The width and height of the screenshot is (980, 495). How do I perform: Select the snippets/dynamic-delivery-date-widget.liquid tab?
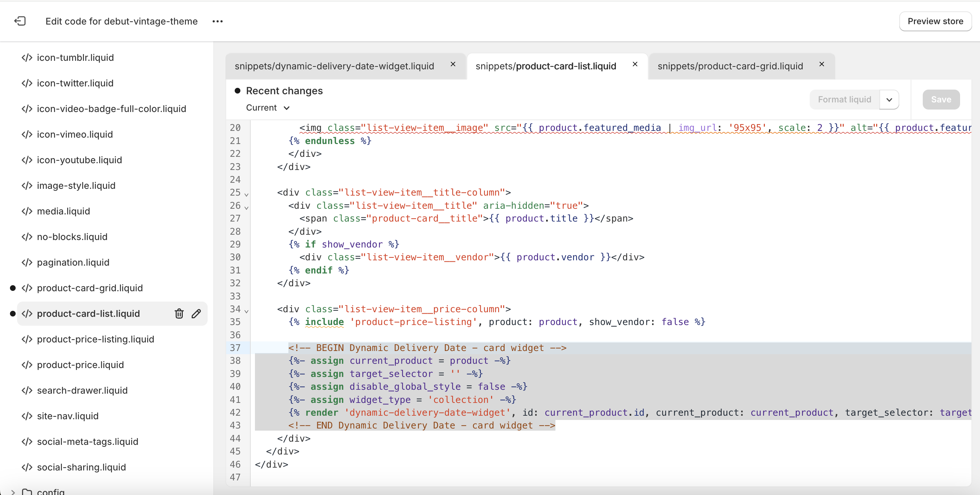334,65
